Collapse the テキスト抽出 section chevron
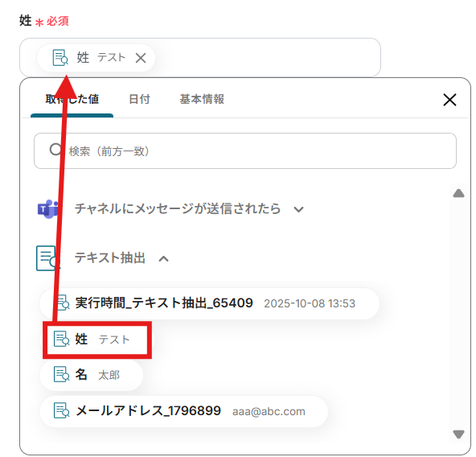Screen dimensions: 476x457 click(164, 258)
